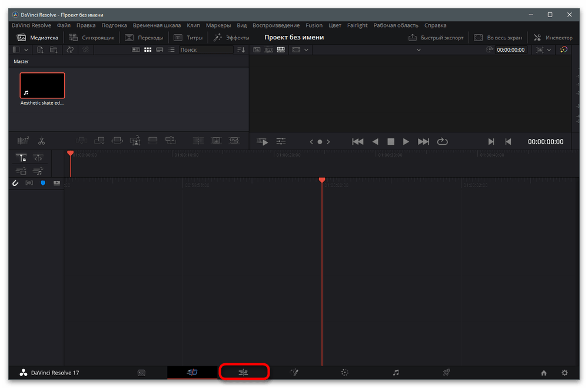The image size is (588, 388).
Task: Toggle the locked playhead timeline mode
Action: point(21,158)
